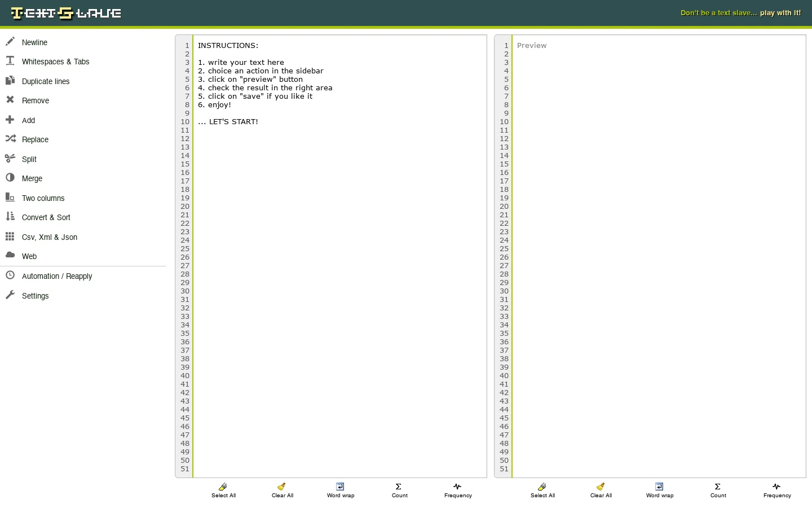Click the sort icon for Convert & Sort

[10, 216]
